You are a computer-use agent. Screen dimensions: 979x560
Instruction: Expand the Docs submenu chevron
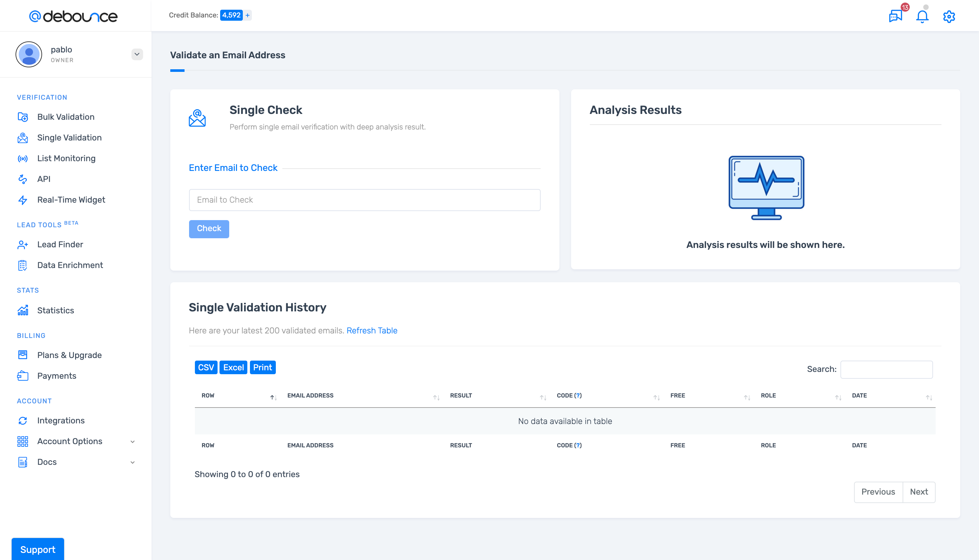[x=132, y=462]
